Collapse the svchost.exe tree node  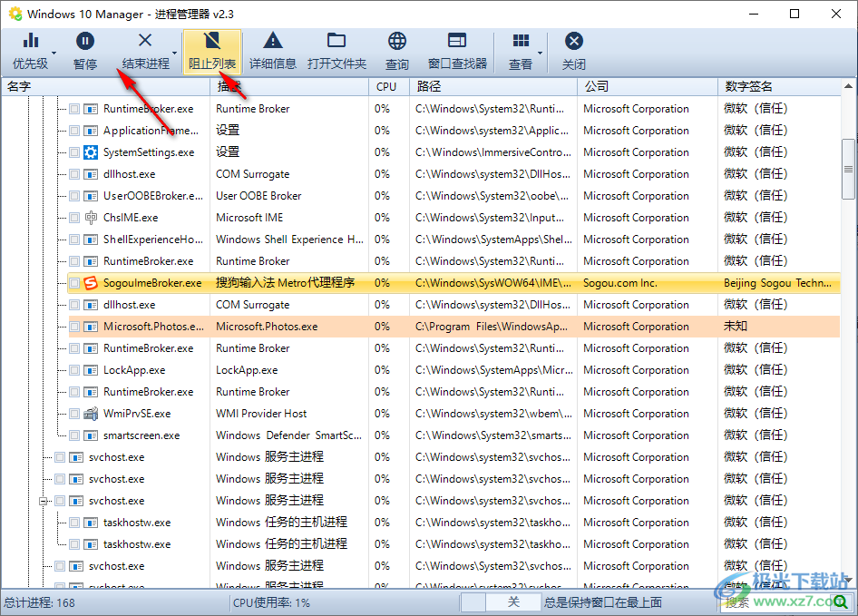44,500
